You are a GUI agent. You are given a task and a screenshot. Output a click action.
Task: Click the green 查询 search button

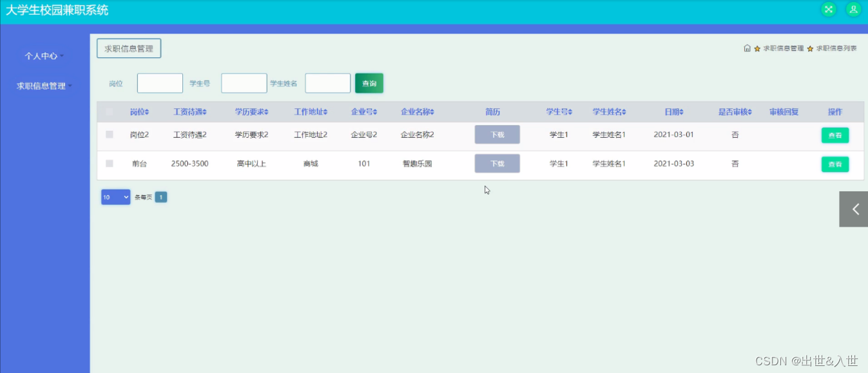point(369,83)
